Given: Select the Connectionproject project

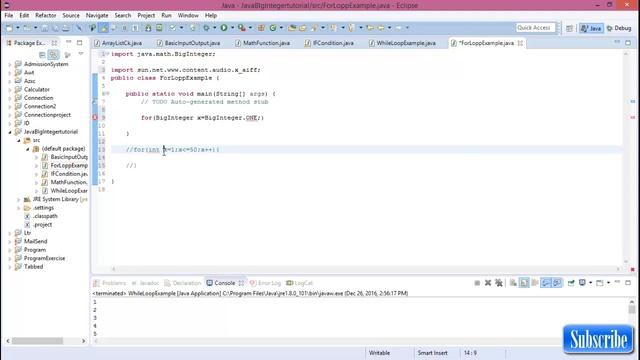Looking at the screenshot, I should 43,115.
